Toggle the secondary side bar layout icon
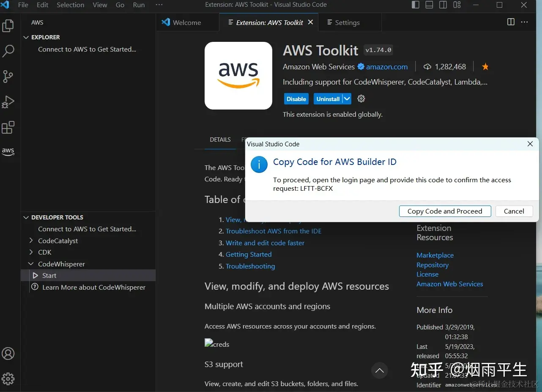This screenshot has width=542, height=392. 443,5
